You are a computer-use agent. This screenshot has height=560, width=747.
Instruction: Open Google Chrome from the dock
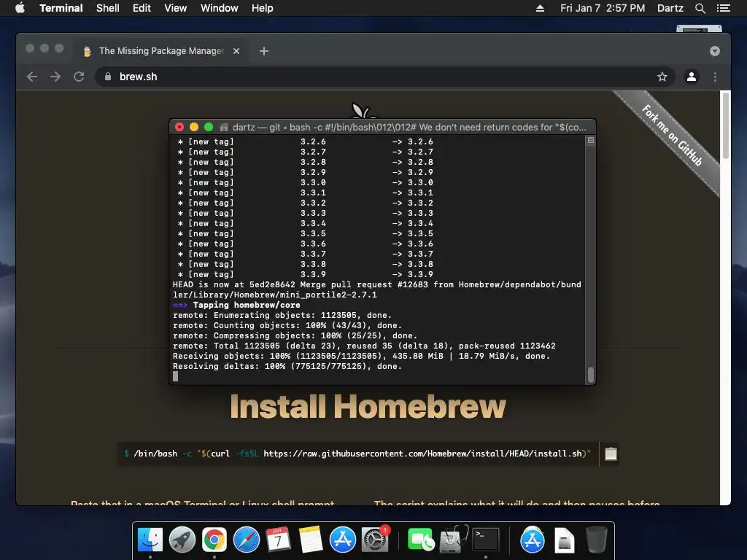(x=214, y=540)
